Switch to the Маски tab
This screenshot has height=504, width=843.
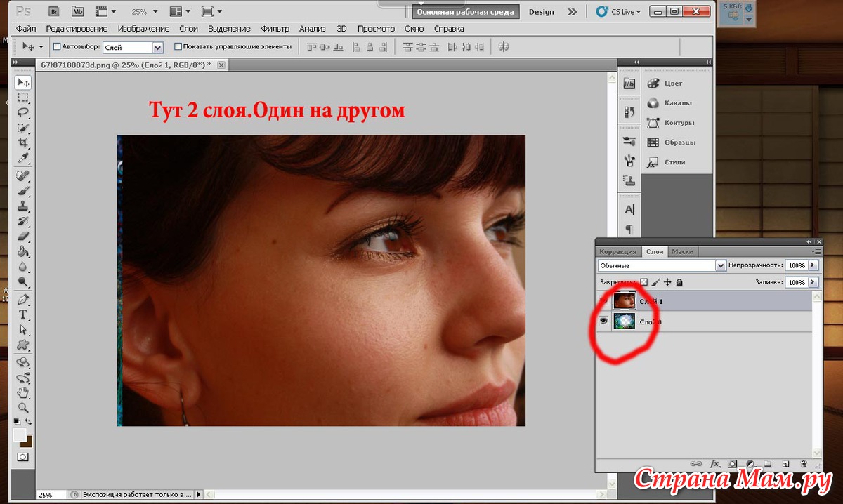(682, 251)
